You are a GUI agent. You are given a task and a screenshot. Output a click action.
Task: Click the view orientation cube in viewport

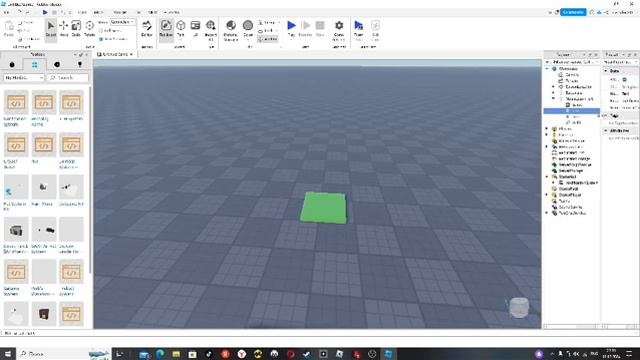(x=519, y=307)
